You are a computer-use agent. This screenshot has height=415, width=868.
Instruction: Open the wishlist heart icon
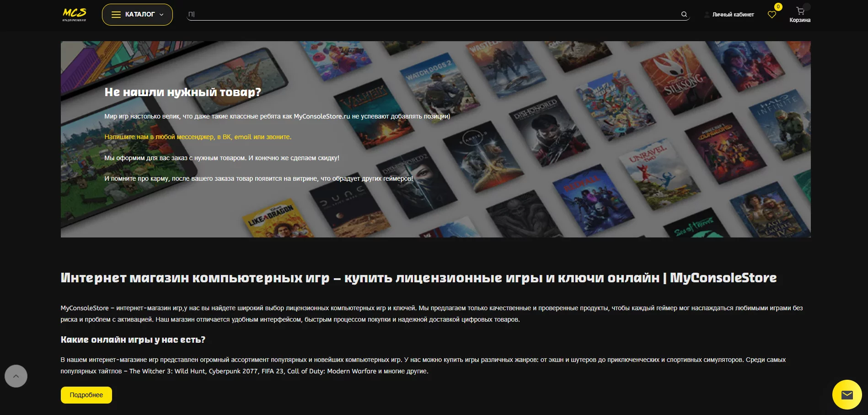[772, 15]
